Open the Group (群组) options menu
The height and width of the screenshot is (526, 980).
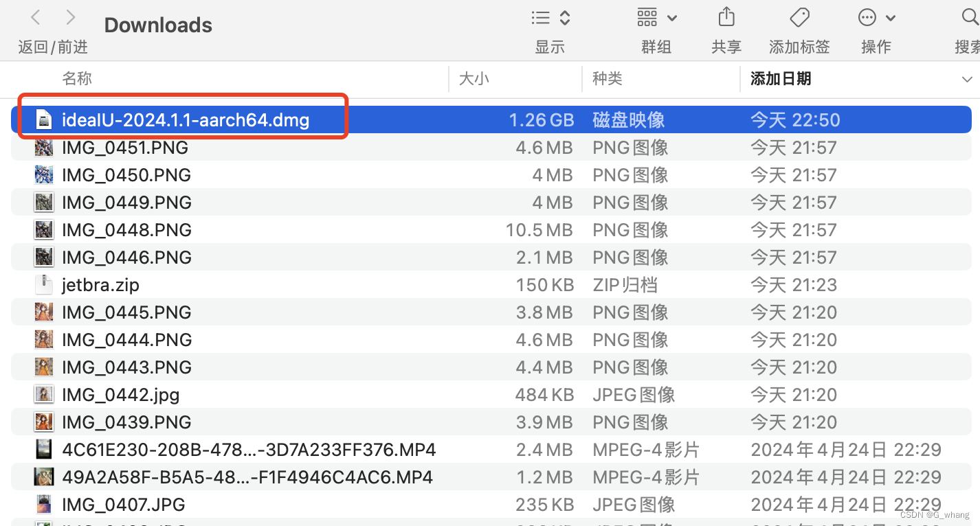coord(656,18)
